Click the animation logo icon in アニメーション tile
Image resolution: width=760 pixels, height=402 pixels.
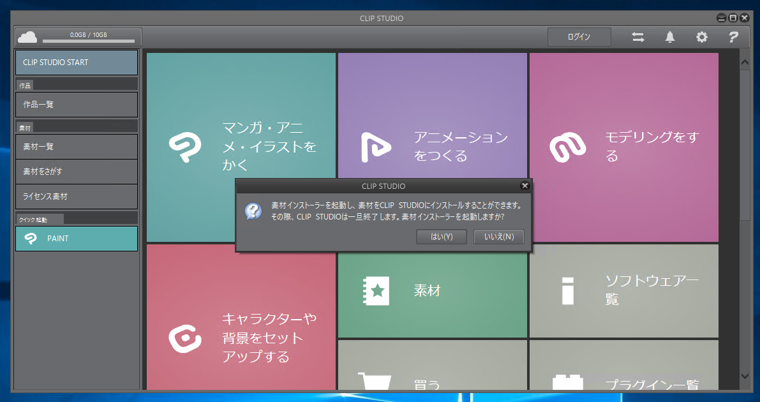(x=376, y=147)
